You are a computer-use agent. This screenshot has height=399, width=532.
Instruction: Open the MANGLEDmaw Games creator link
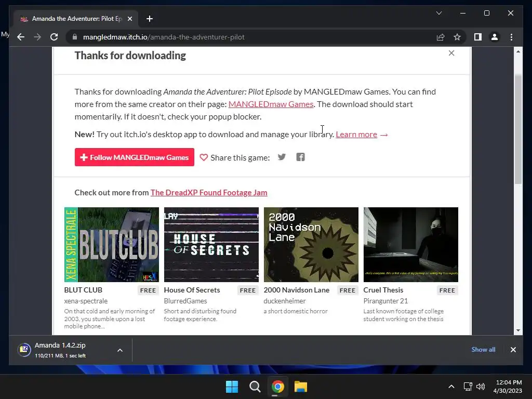coord(271,104)
